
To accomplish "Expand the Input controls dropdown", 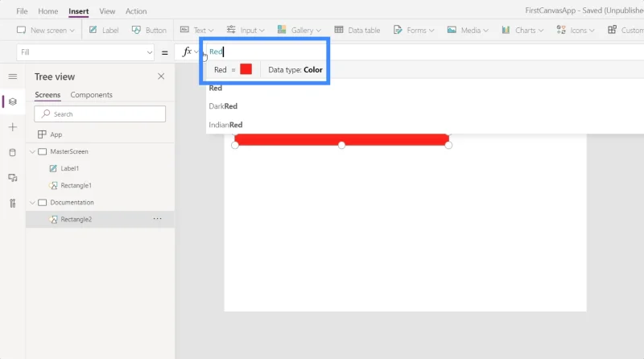I will [x=246, y=30].
